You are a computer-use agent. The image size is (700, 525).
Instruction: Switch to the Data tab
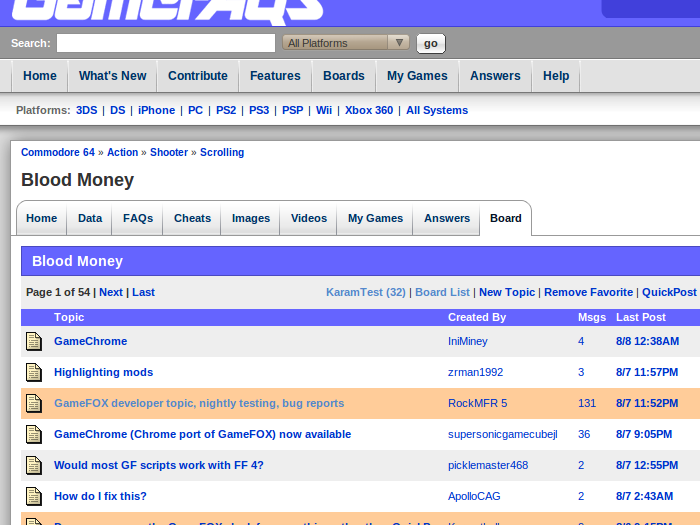pyautogui.click(x=90, y=218)
